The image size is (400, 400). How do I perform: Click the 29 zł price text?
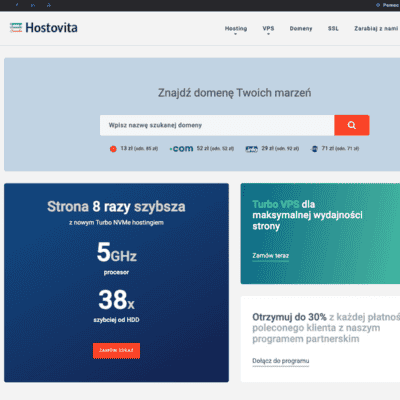point(280,148)
